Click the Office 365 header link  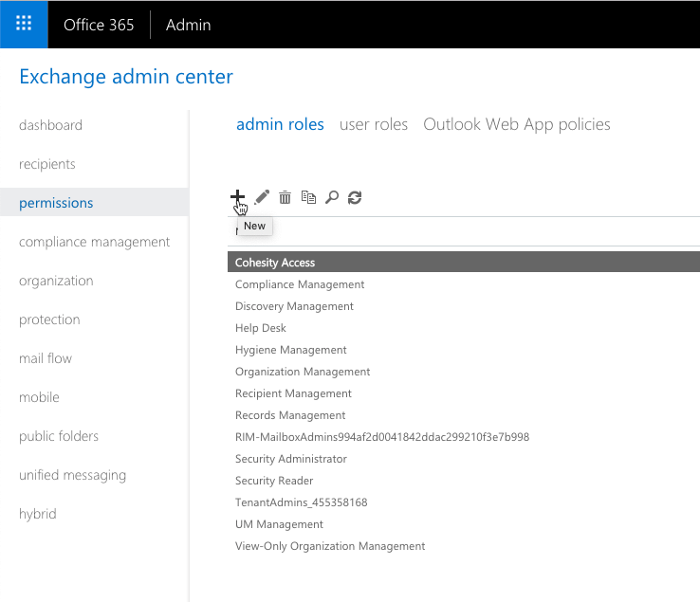click(x=99, y=25)
